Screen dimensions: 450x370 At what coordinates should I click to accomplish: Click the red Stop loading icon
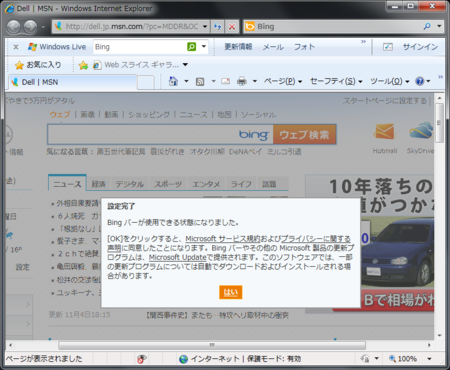[232, 26]
